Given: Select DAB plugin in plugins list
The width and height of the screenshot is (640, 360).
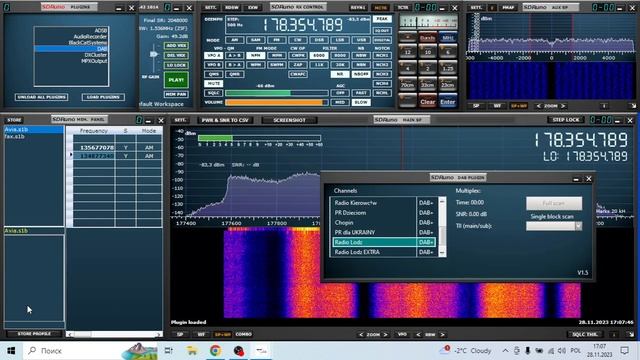Looking at the screenshot, I should tap(71, 49).
